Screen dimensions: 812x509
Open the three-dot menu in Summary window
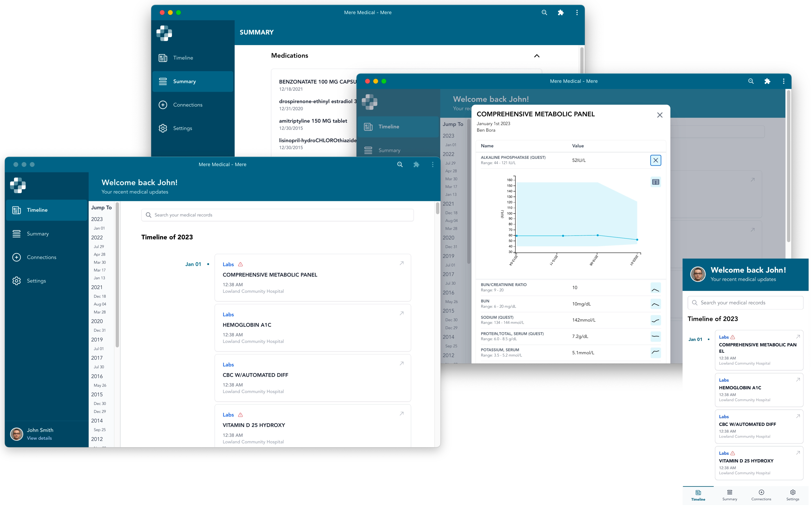(577, 13)
